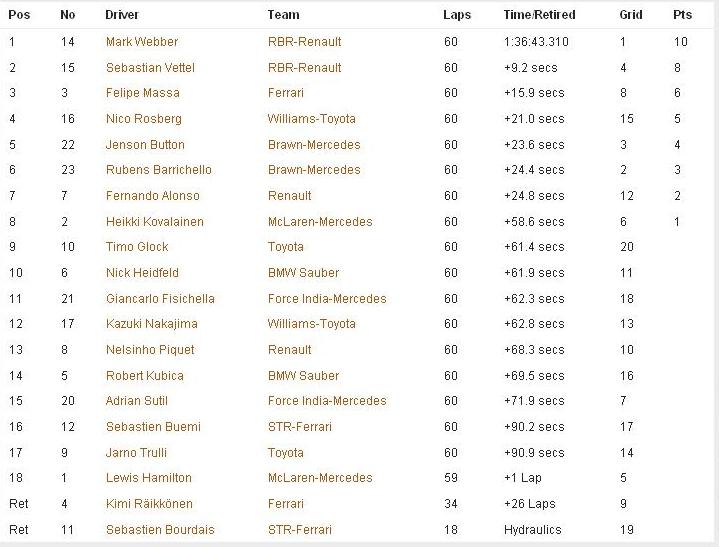This screenshot has height=547, width=719.
Task: Select Lewis Hamilton driver link
Action: (x=149, y=478)
